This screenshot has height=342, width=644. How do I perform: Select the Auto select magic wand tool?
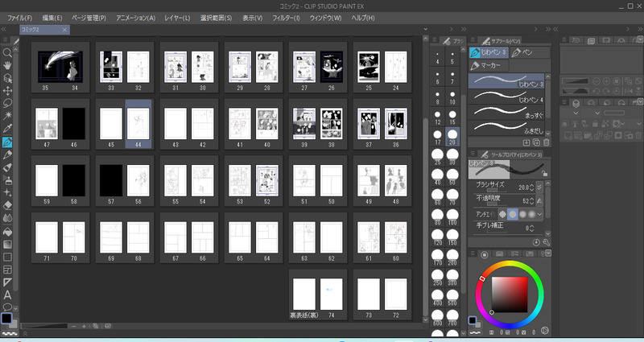pos(7,116)
